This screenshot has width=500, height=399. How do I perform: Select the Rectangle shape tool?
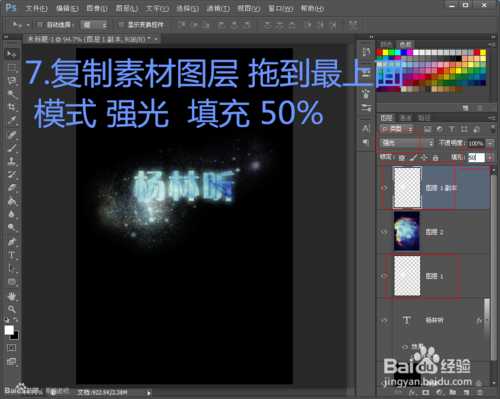12,282
